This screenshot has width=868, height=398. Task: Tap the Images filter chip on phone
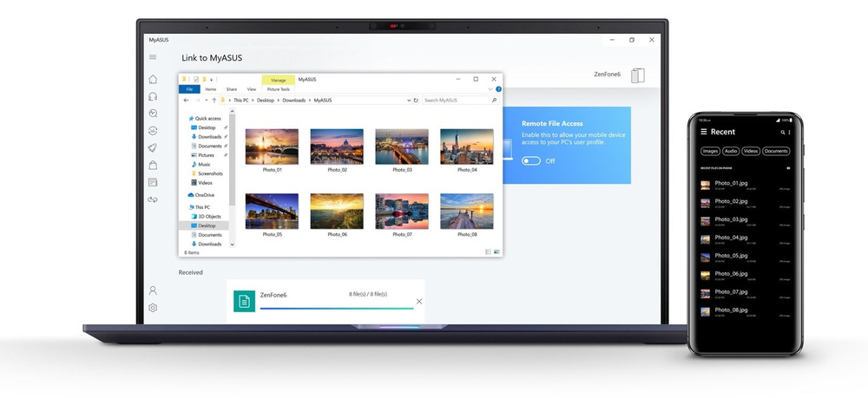point(710,151)
